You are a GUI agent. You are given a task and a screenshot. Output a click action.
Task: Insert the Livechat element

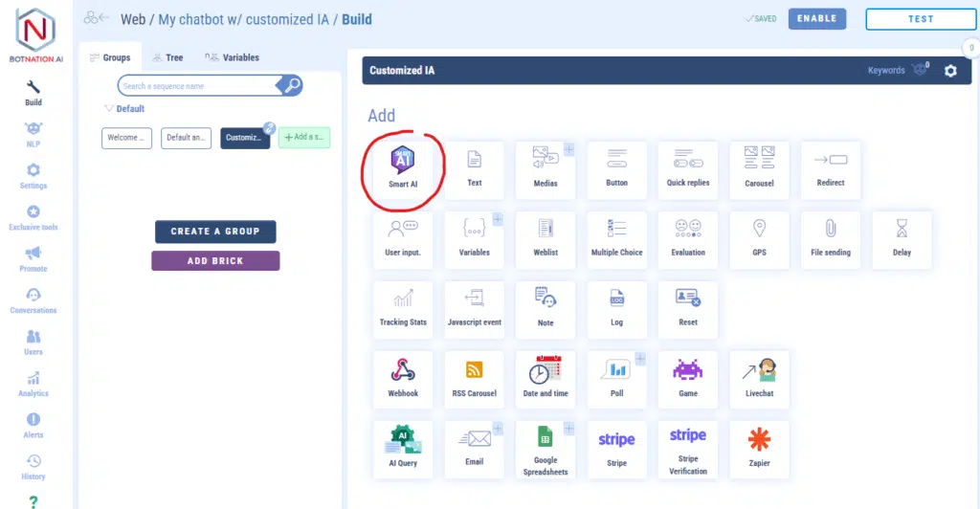click(x=759, y=376)
